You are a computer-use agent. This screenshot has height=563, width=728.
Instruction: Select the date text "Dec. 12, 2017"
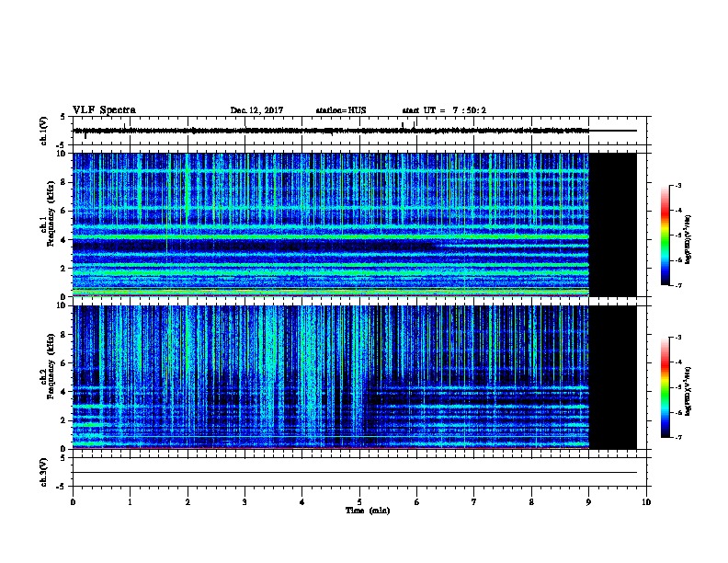point(256,110)
